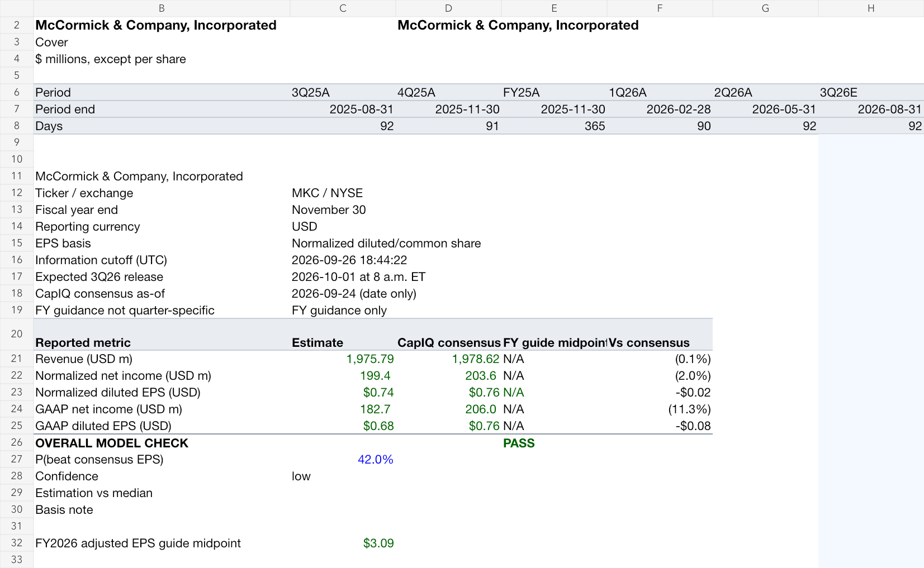Click the 'Cover' cell
The height and width of the screenshot is (568, 924).
tap(162, 42)
